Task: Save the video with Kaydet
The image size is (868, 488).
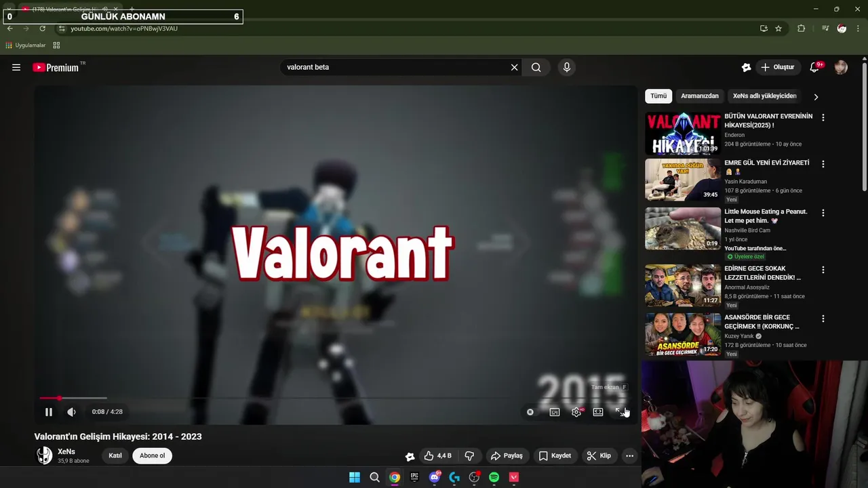Action: pyautogui.click(x=555, y=455)
